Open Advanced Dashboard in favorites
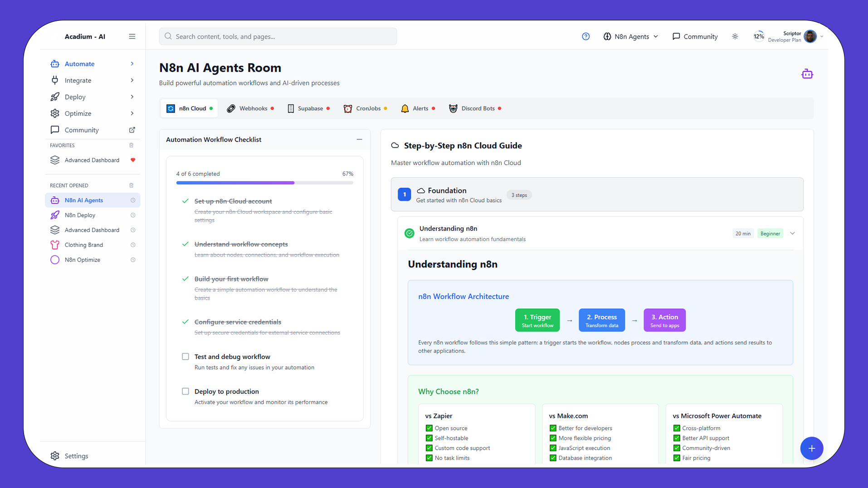Image resolution: width=868 pixels, height=488 pixels. (93, 160)
